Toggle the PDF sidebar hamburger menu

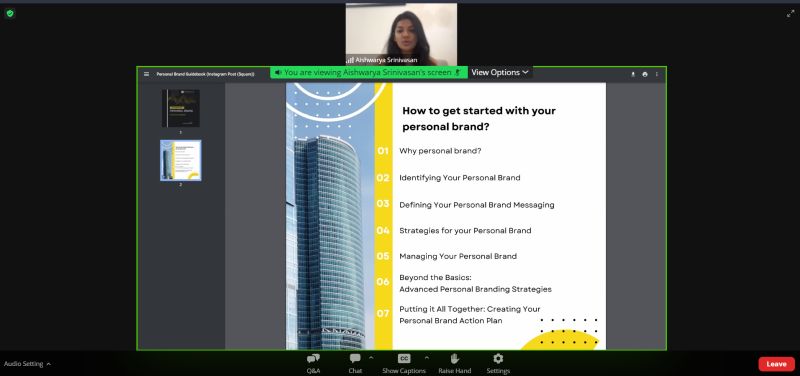pos(146,74)
